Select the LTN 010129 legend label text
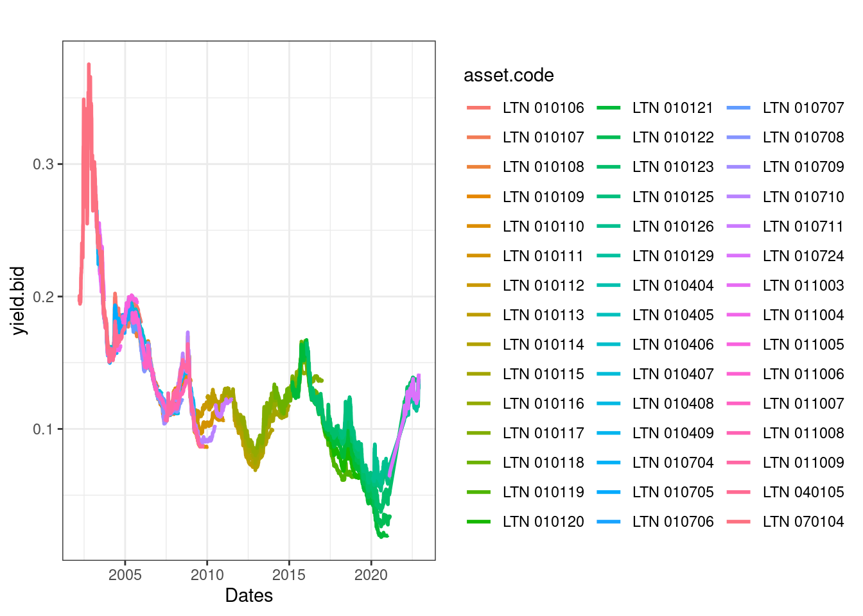863x616 pixels. pos(673,256)
